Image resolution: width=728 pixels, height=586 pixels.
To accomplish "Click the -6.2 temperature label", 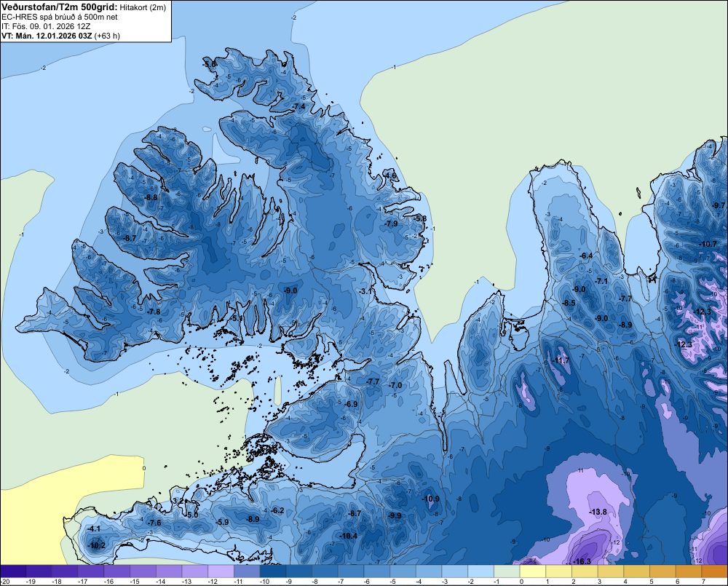I will (x=277, y=510).
